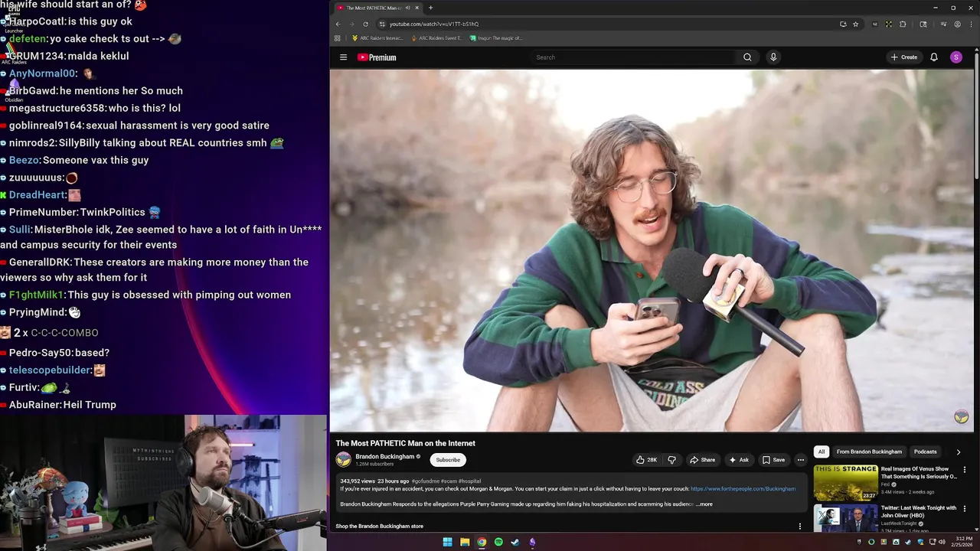The height and width of the screenshot is (551, 980).
Task: Open Spotify from the taskbar
Action: coord(498,543)
